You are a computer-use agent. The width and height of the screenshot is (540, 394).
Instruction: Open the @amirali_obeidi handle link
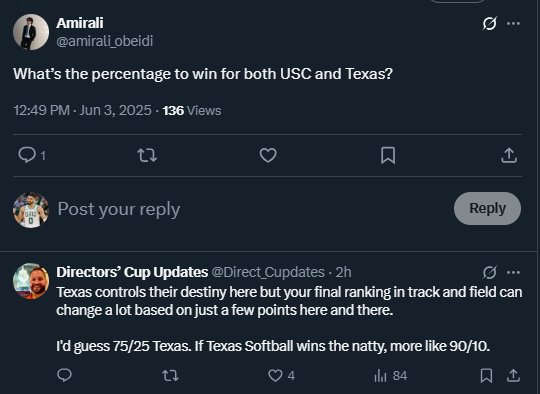pyautogui.click(x=105, y=41)
